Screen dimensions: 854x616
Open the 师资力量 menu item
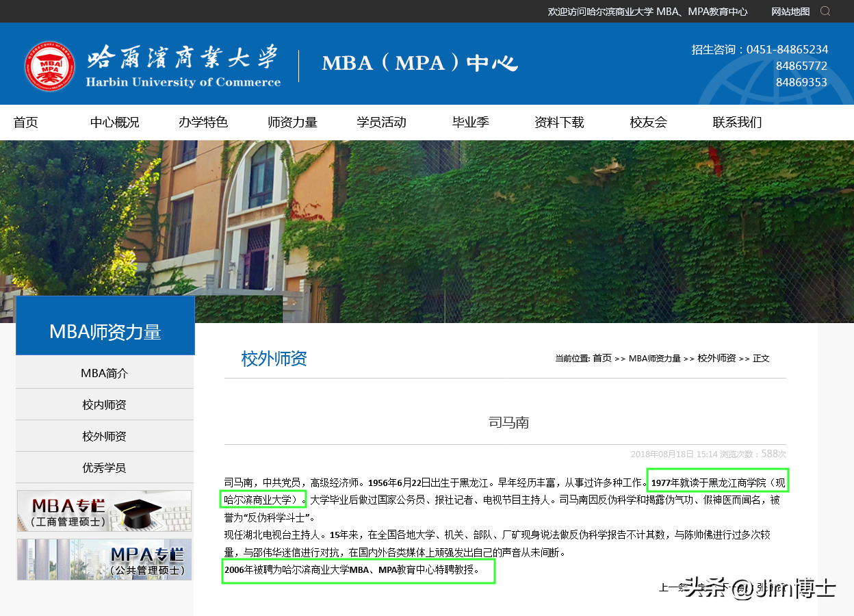click(x=293, y=123)
